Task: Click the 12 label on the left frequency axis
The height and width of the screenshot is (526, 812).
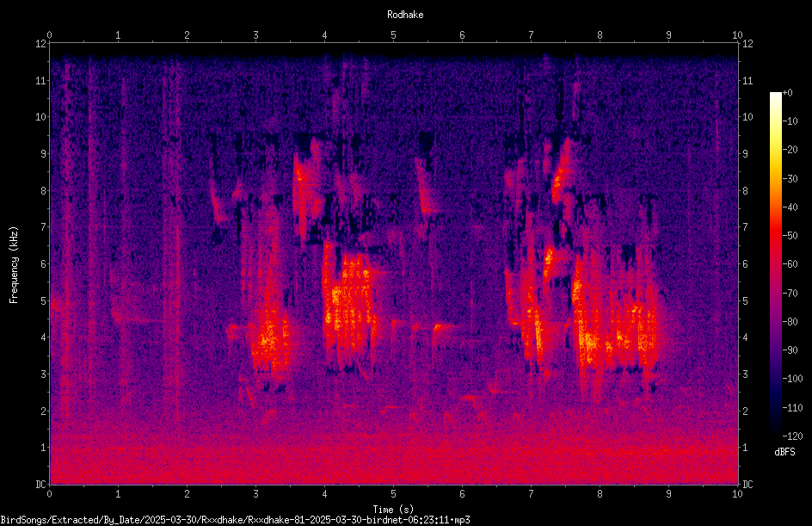Action: point(41,44)
